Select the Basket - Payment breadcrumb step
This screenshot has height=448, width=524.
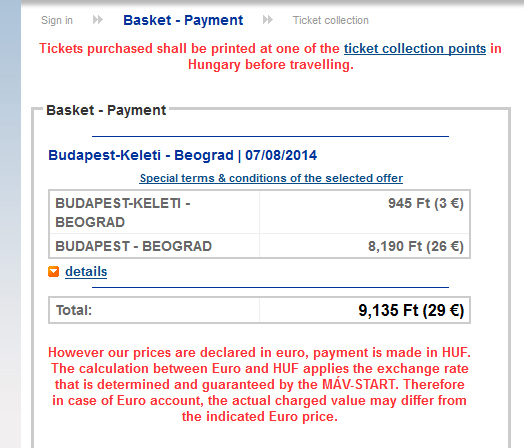click(183, 20)
